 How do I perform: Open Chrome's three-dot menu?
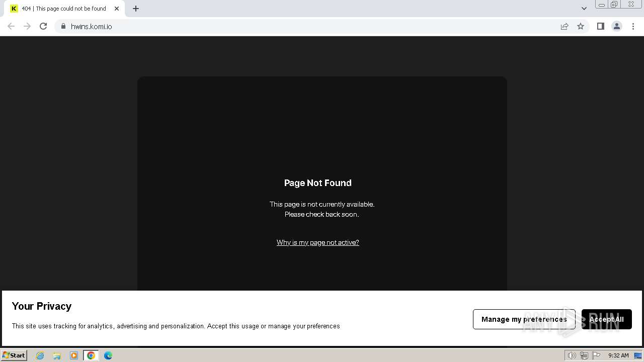[x=633, y=26]
